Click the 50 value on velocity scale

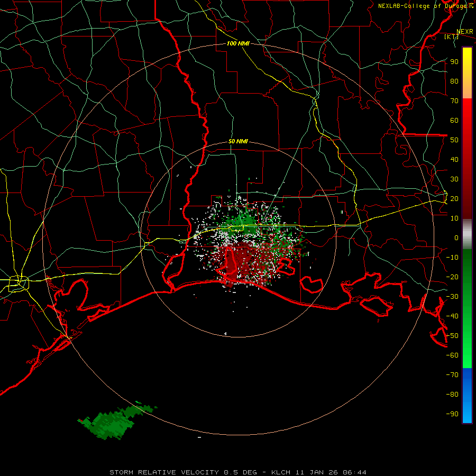(x=454, y=140)
